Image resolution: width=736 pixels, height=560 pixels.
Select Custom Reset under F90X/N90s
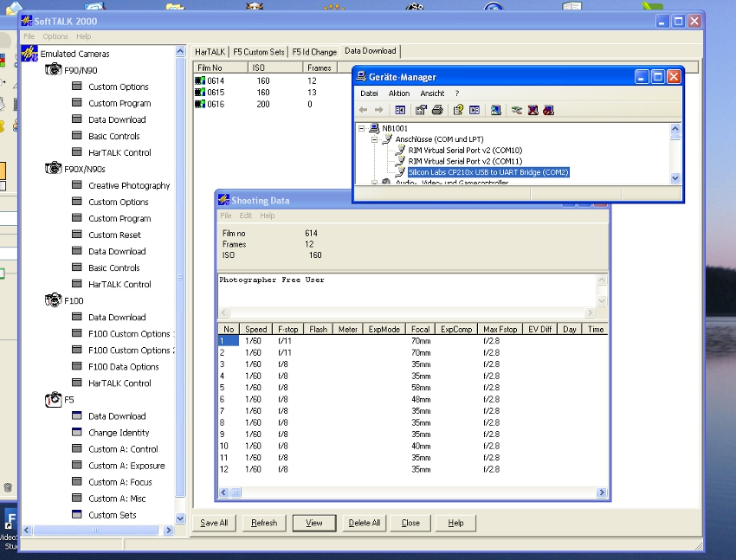[x=114, y=235]
